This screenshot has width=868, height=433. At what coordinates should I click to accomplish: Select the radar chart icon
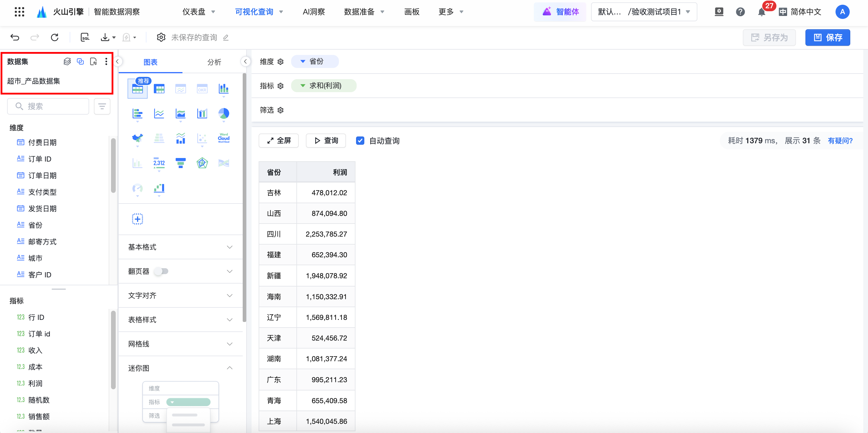[x=202, y=163]
